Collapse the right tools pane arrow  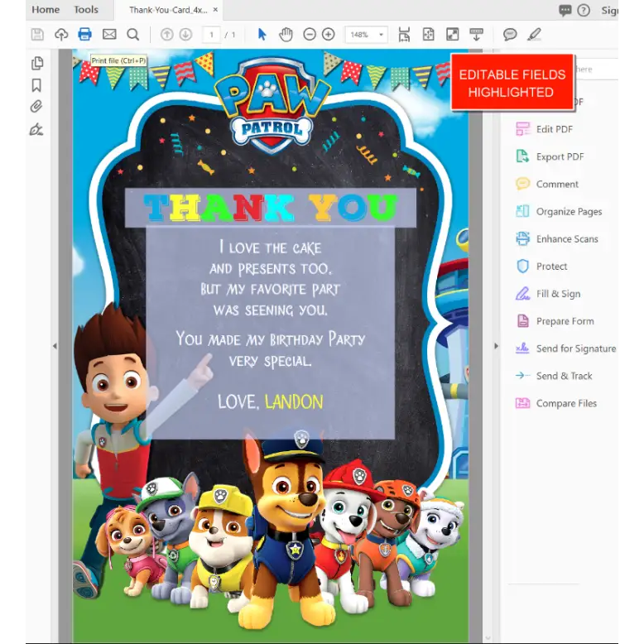[496, 346]
